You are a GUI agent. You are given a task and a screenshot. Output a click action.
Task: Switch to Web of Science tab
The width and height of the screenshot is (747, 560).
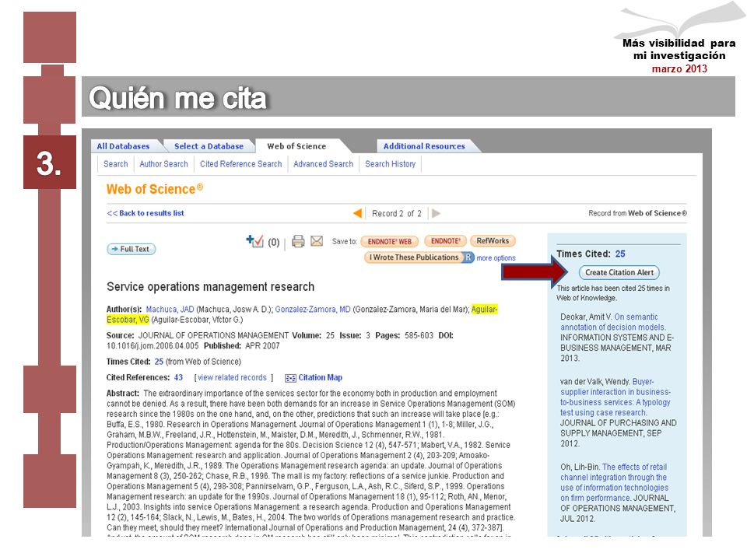[x=296, y=146]
